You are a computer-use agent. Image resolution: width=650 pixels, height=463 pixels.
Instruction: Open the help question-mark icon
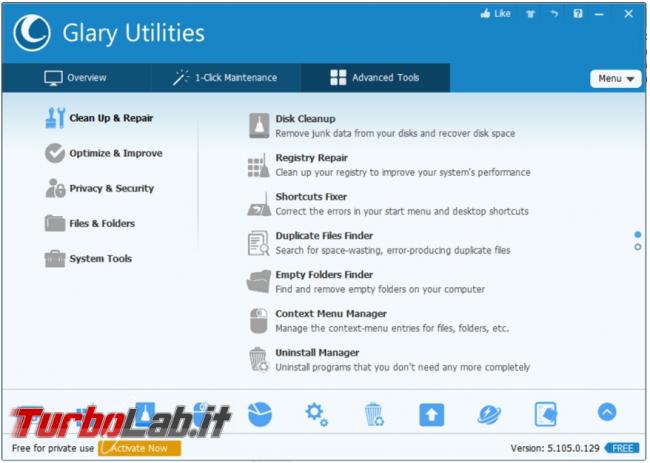(578, 14)
